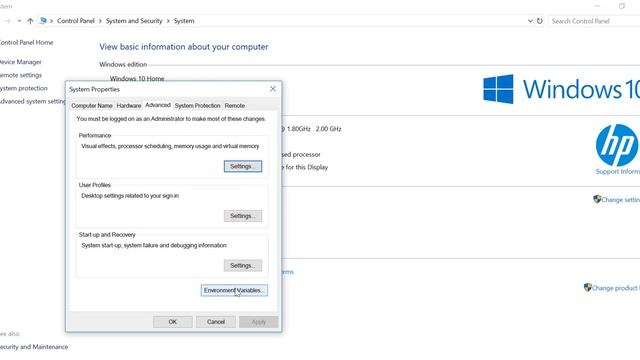Open Remote settings link
Screen dimensions: 640x360
(x=21, y=75)
